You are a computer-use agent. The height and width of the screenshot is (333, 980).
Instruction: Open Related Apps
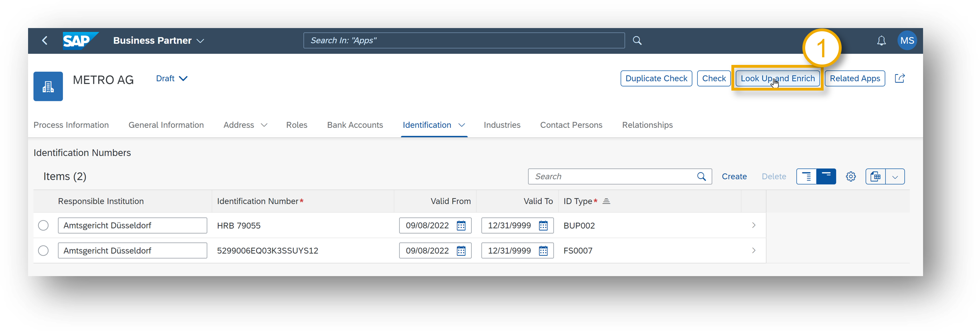pyautogui.click(x=854, y=79)
